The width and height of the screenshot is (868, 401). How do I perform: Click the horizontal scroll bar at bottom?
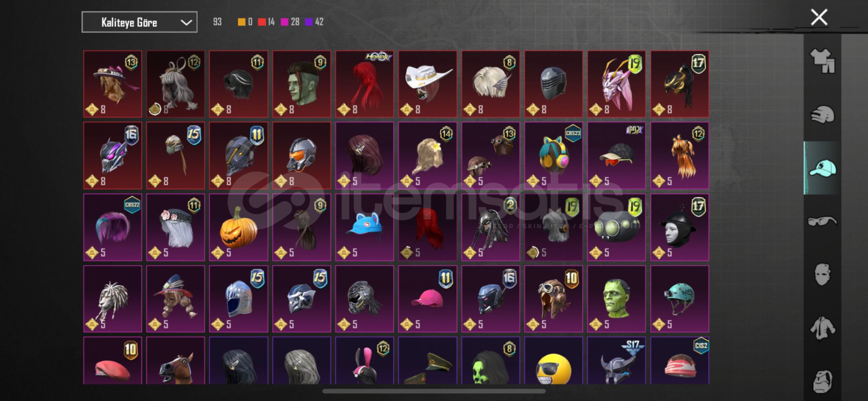pos(434,391)
